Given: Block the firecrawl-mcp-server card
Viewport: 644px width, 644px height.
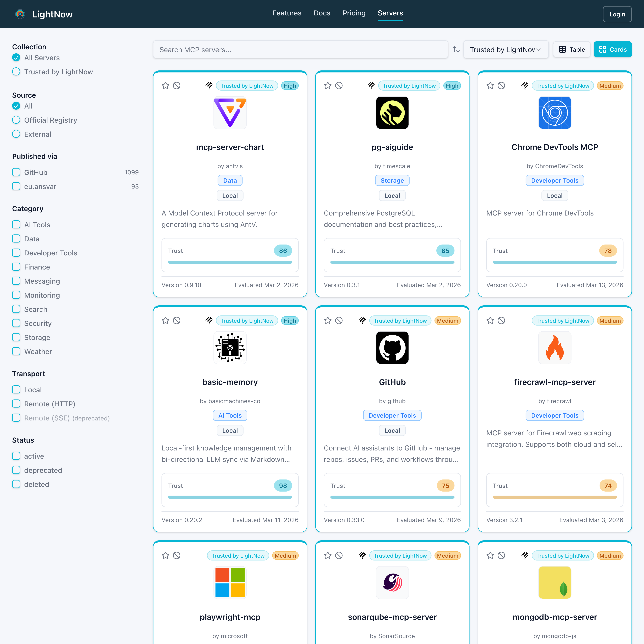Looking at the screenshot, I should pyautogui.click(x=501, y=321).
